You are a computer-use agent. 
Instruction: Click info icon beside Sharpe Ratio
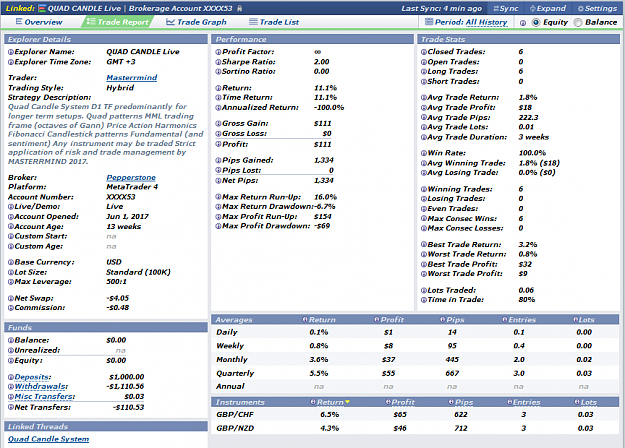[x=218, y=62]
